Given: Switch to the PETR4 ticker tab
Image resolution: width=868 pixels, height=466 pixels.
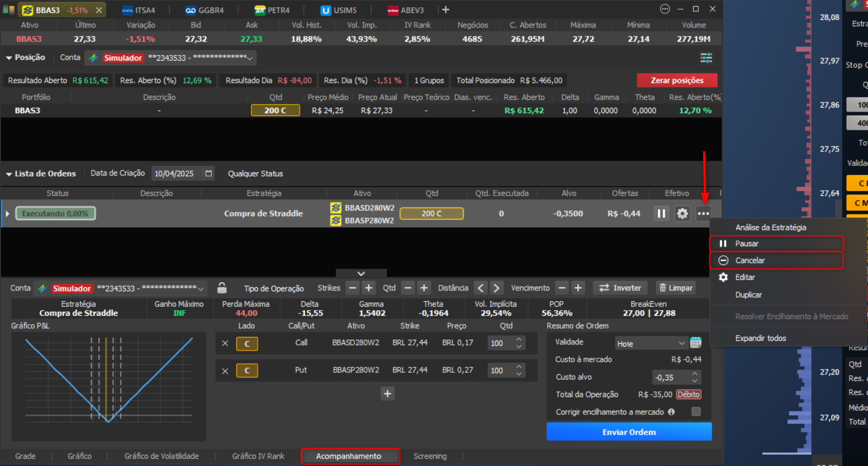Looking at the screenshot, I should (272, 10).
